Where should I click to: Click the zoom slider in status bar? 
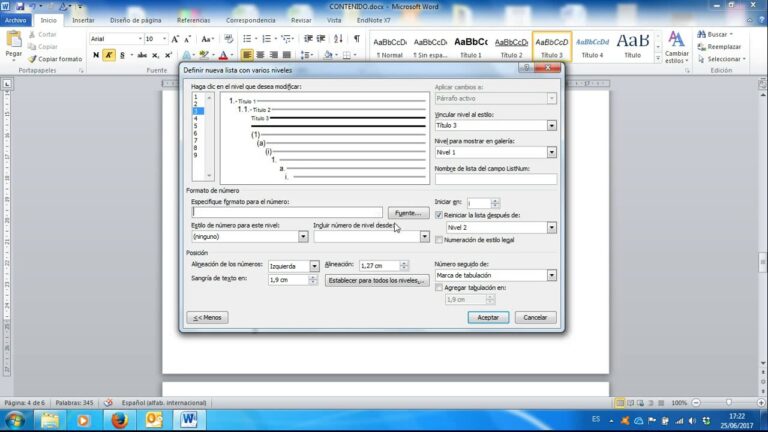point(728,403)
